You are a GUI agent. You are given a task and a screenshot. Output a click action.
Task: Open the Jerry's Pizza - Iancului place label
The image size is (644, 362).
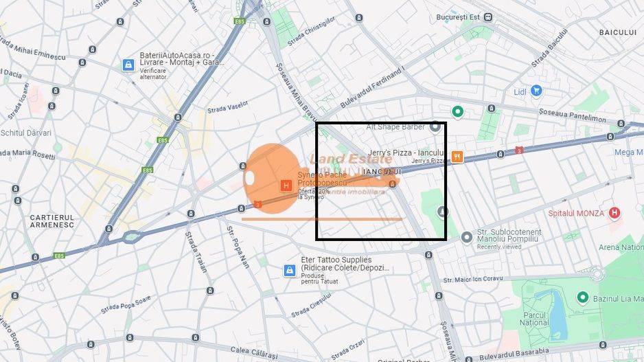point(406,152)
